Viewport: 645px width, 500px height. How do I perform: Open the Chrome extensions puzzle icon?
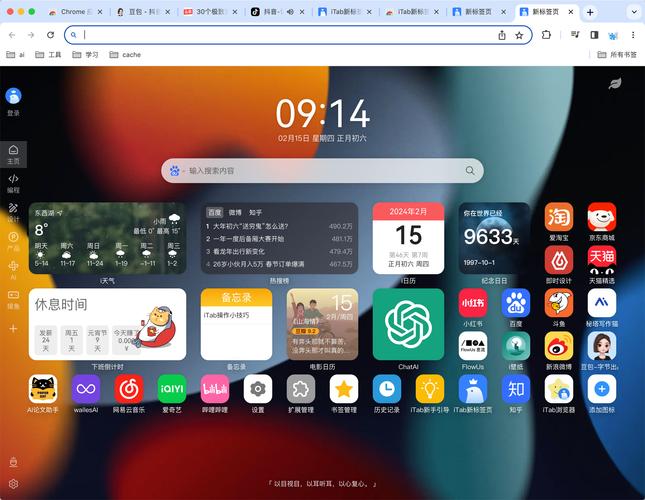coord(546,35)
